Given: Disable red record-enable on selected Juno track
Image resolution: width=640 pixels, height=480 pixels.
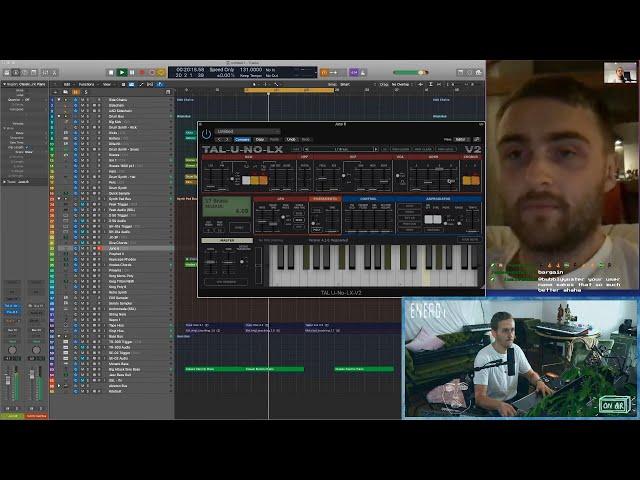Looking at the screenshot, I should pos(100,248).
